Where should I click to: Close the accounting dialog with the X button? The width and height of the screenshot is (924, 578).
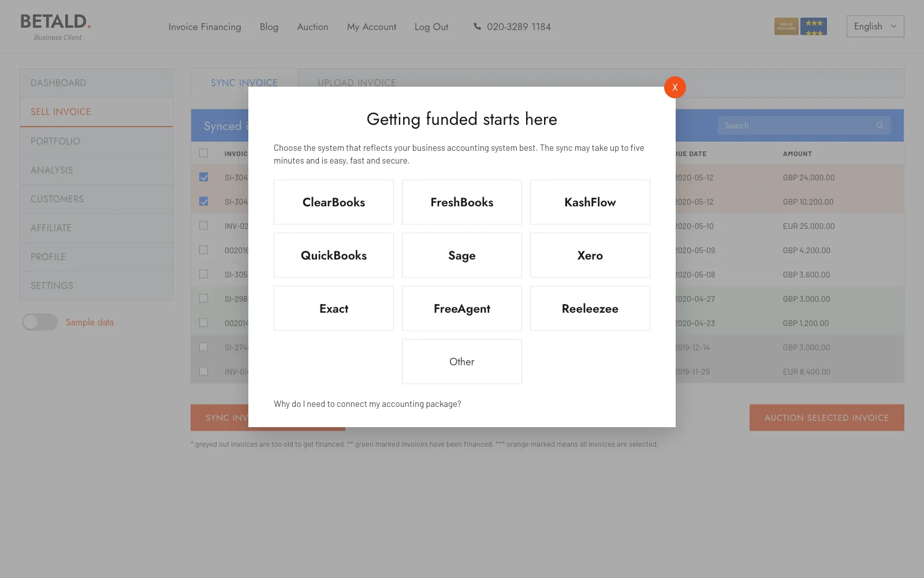(x=675, y=87)
